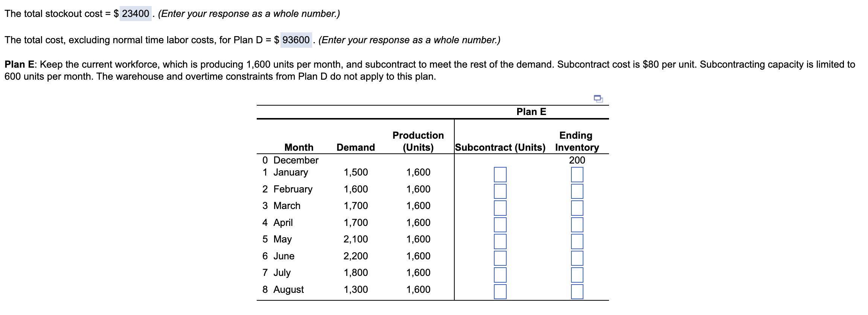Click July demand value 1,800
The width and height of the screenshot is (868, 315).
(x=356, y=273)
